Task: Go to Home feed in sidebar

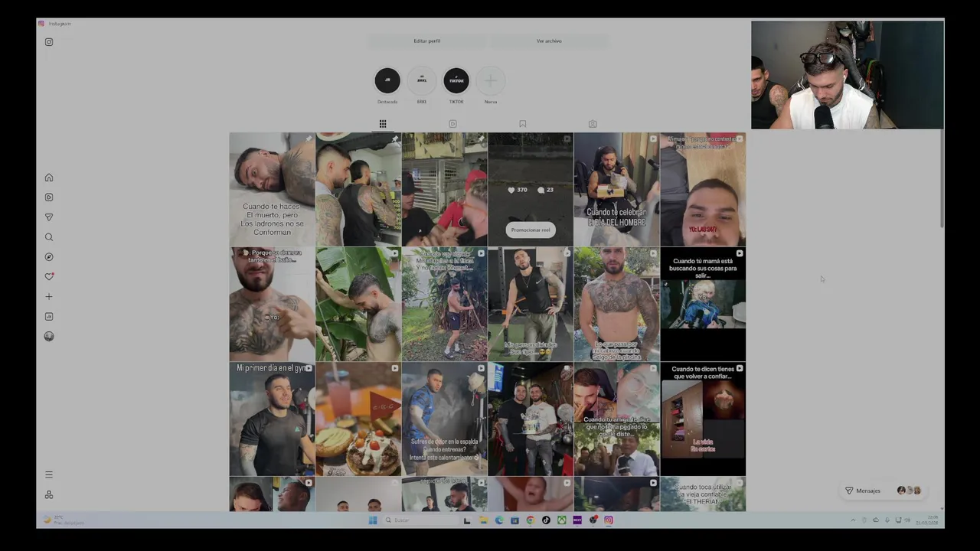Action: 49,178
